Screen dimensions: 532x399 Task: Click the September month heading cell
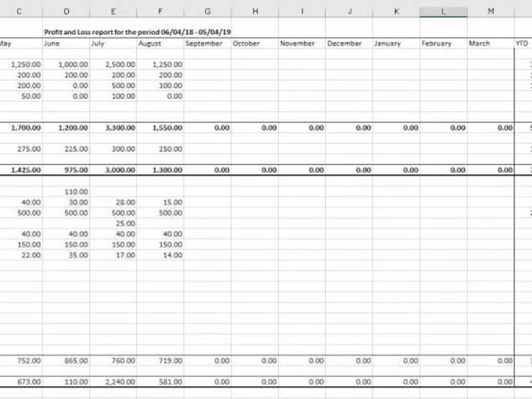(x=207, y=43)
